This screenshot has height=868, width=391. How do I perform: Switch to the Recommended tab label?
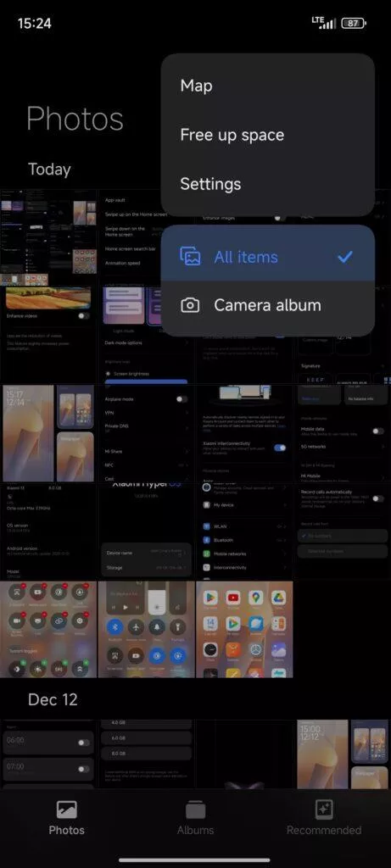[x=324, y=831]
